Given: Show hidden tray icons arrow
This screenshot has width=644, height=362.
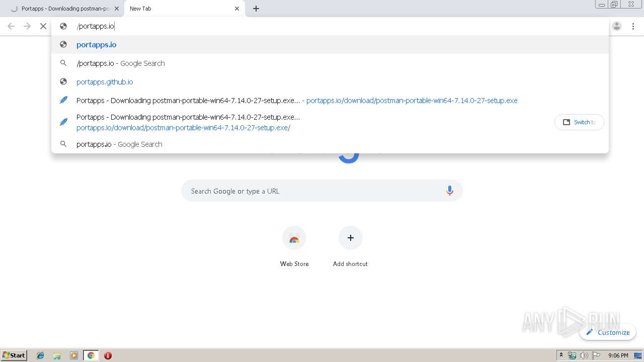Looking at the screenshot, I should pos(561,355).
